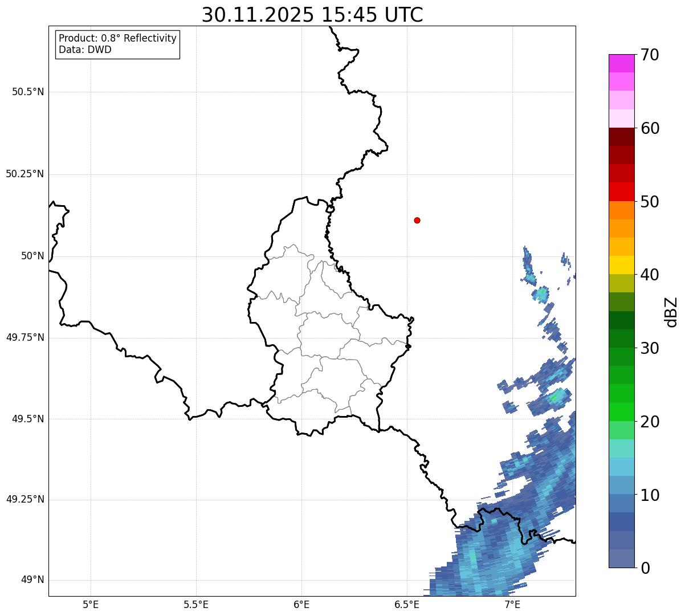Click the 'Data: DWD' label
The width and height of the screenshot is (685, 616).
click(x=85, y=50)
